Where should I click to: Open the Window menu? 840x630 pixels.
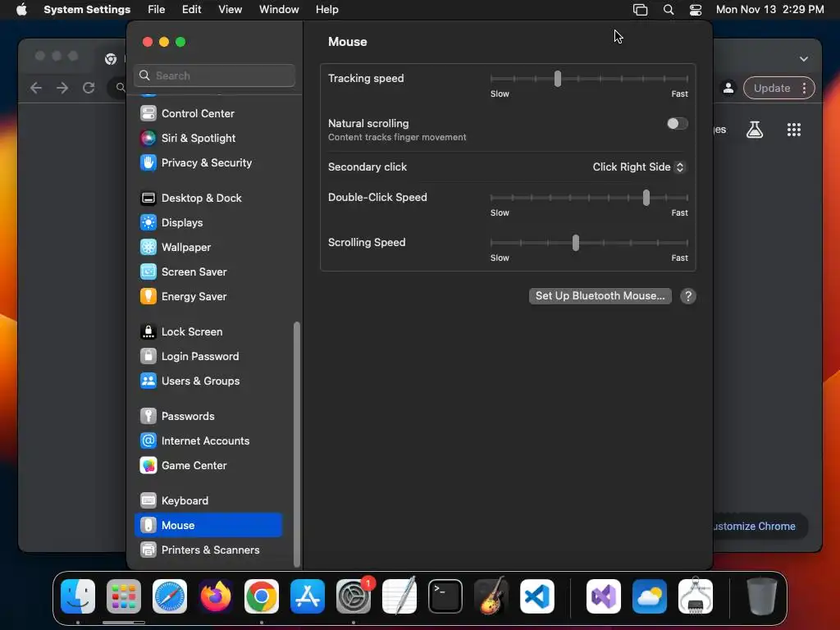pos(279,10)
